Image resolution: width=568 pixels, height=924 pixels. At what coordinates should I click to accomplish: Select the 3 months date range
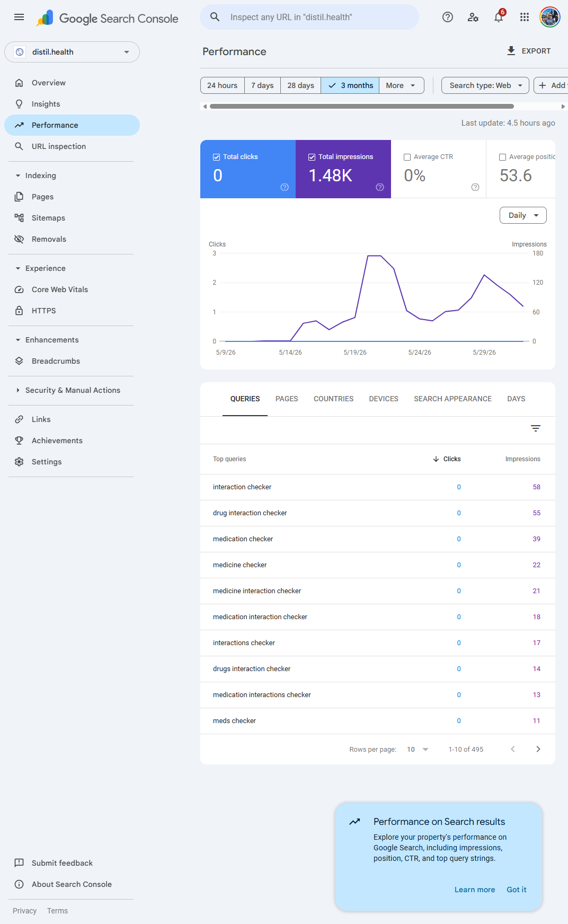(x=350, y=85)
